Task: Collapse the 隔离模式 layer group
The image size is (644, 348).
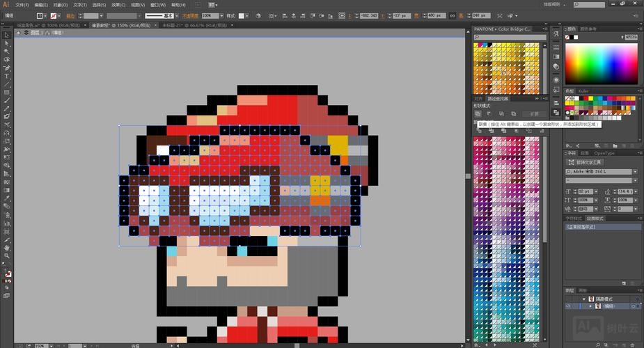Action: [x=583, y=299]
